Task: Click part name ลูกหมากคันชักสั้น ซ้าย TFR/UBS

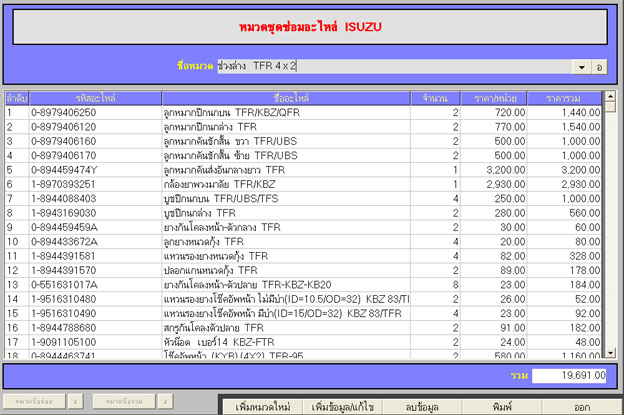Action: coord(230,156)
